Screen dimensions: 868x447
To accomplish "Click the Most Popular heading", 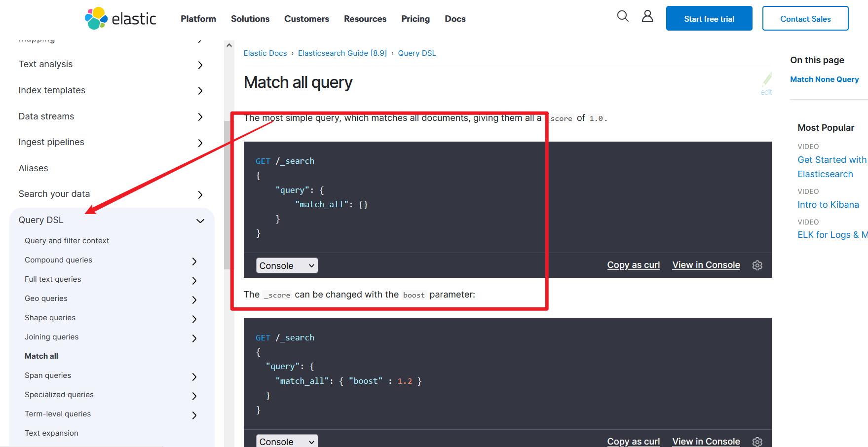I will pos(826,128).
